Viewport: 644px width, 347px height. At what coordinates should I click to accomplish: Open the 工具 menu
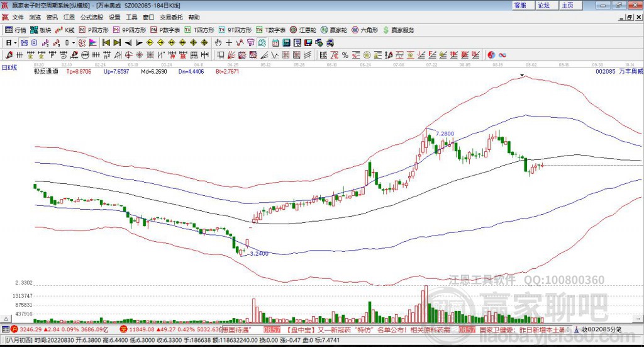(x=131, y=17)
